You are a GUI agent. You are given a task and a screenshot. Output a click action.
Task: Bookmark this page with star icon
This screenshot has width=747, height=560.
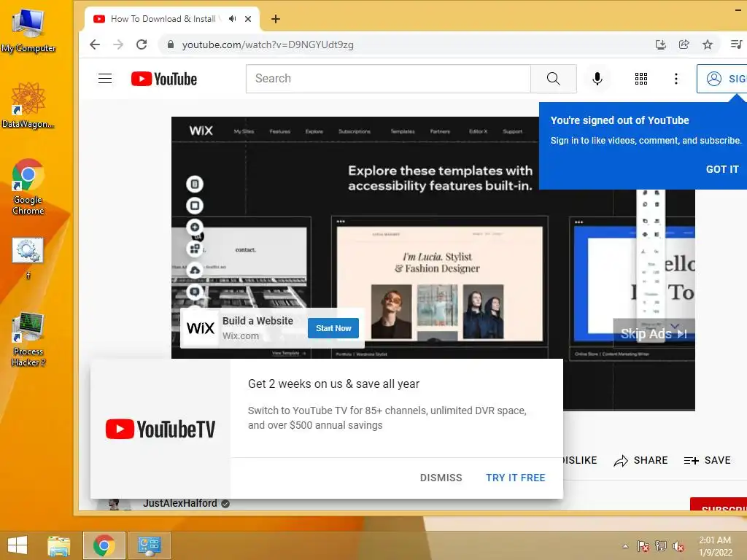click(x=708, y=44)
